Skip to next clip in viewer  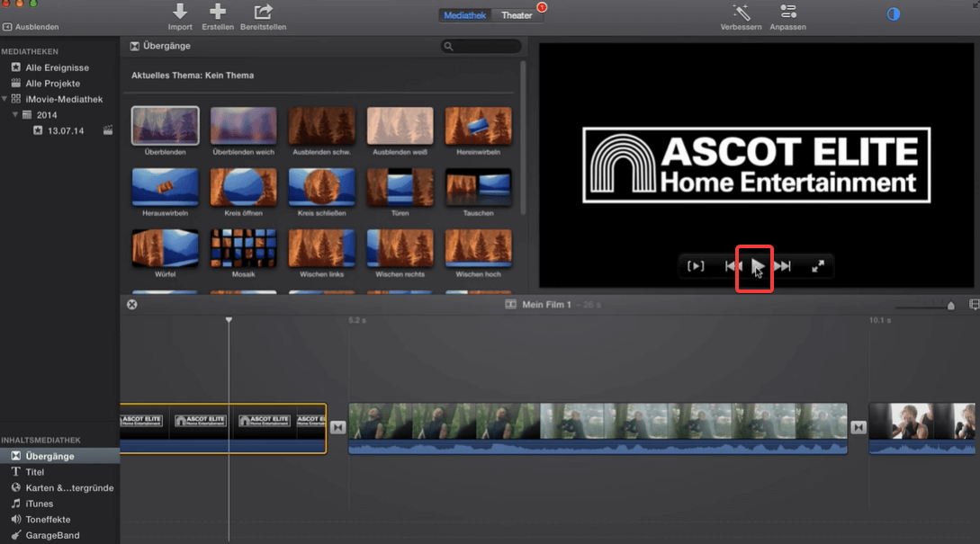(x=783, y=266)
